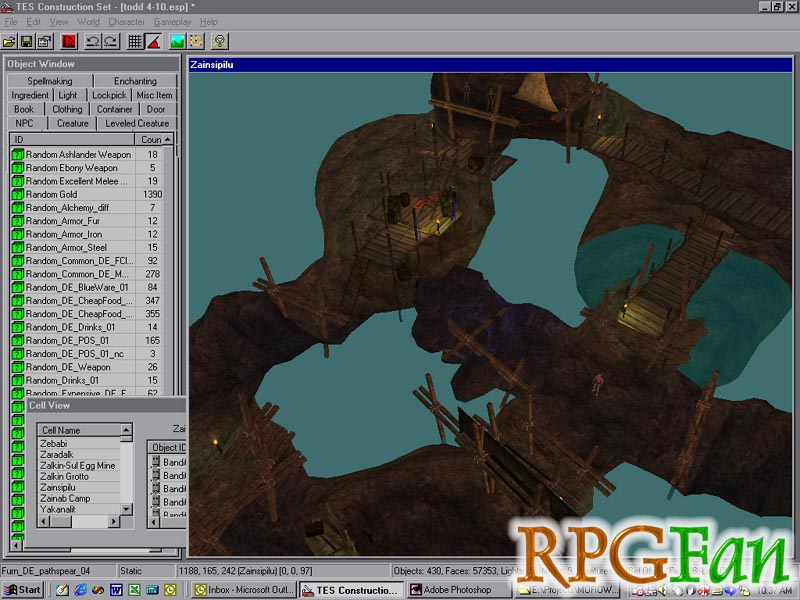This screenshot has width=800, height=600.
Task: Click the green icon beside Random Gold
Action: (18, 194)
